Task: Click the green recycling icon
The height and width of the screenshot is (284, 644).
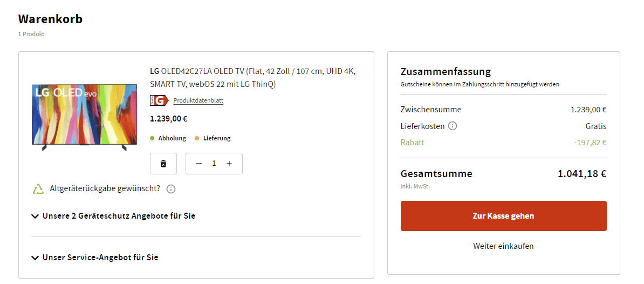Action: [38, 189]
